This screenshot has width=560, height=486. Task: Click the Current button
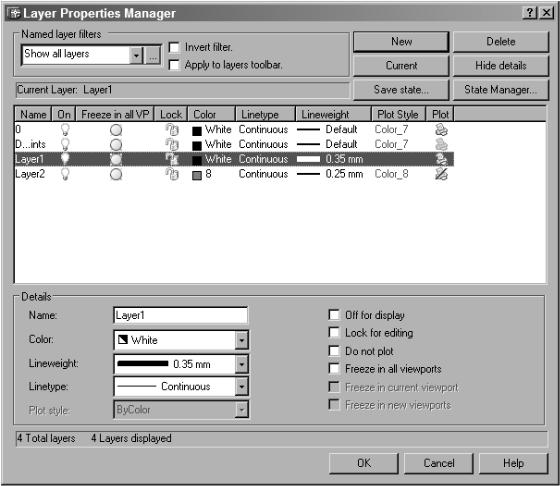pyautogui.click(x=401, y=66)
